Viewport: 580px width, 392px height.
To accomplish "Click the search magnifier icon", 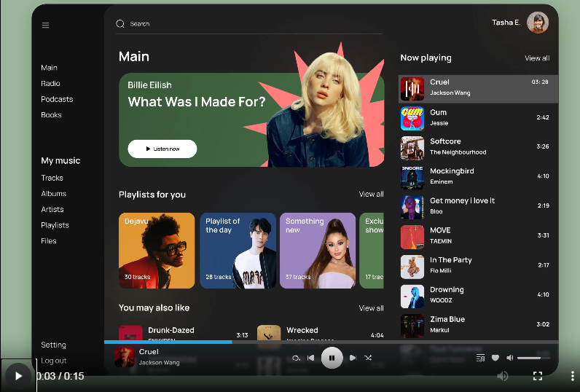I will point(120,23).
